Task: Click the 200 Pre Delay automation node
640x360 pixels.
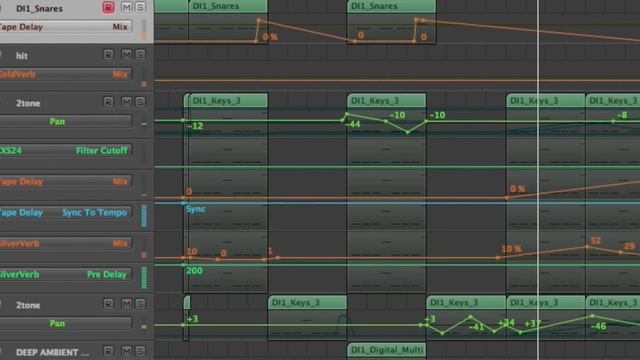Action: coord(183,265)
